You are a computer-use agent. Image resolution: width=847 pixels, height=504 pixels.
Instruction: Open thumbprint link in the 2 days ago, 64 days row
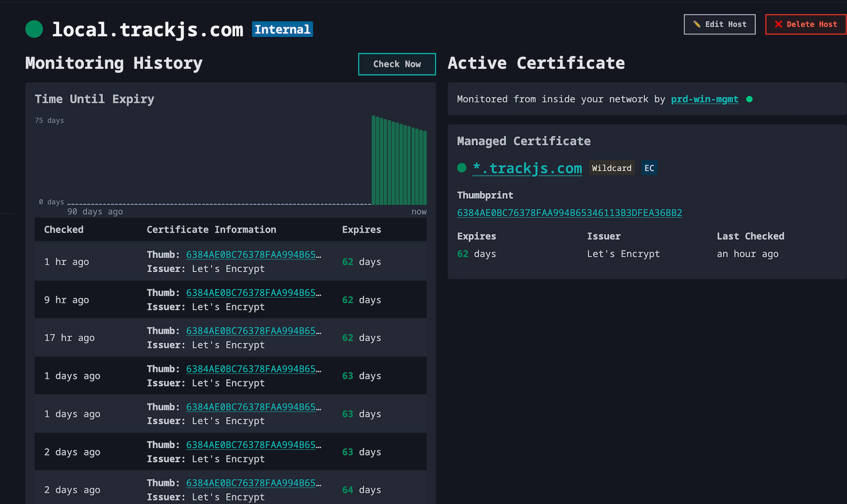(254, 483)
